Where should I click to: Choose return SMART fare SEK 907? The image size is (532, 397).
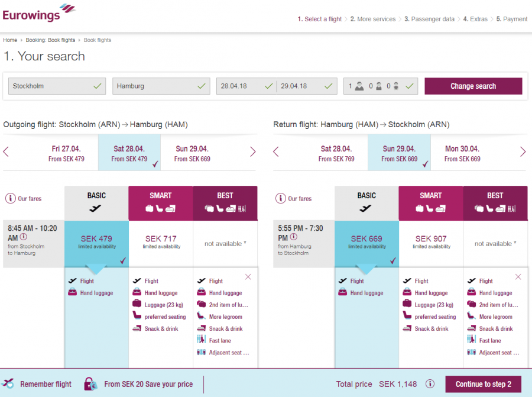(x=431, y=242)
